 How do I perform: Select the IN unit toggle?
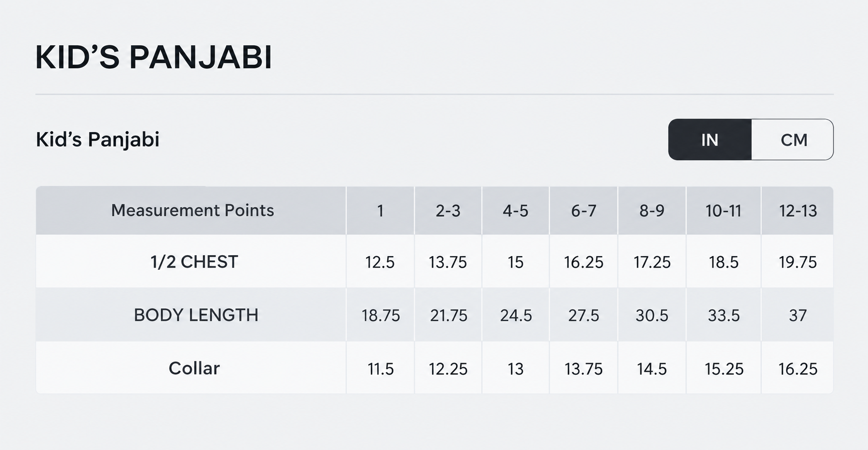[x=710, y=140]
